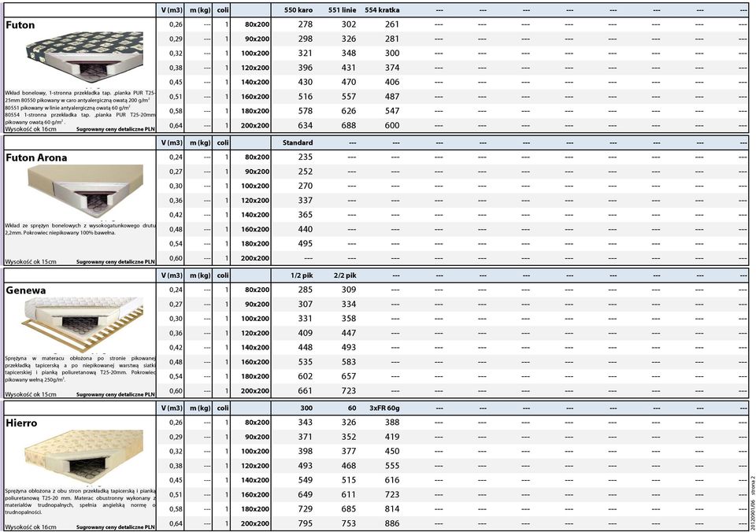Screen dimensions: 756x532
Task: Click price 688 in Futon table
Action: (x=349, y=126)
